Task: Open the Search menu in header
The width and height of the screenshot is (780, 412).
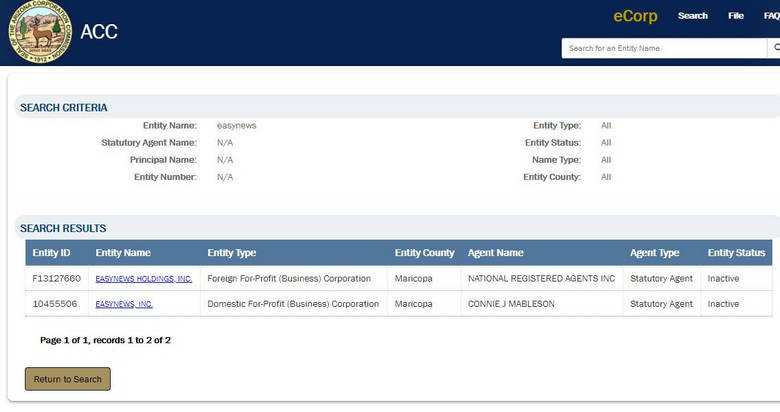Action: [x=692, y=16]
